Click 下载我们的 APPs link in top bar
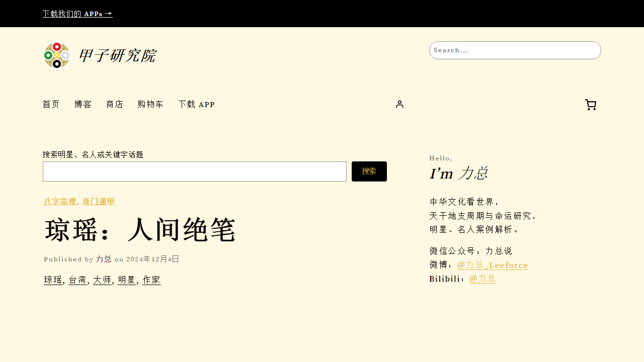 (x=77, y=14)
